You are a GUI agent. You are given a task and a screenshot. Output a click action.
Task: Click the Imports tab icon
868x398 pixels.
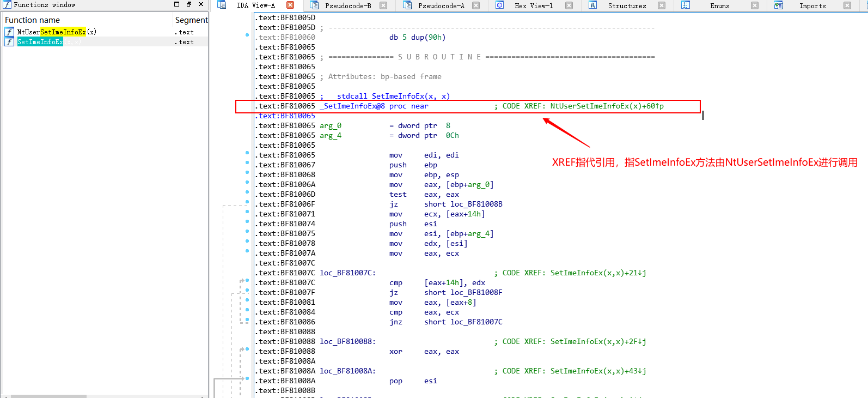pyautogui.click(x=779, y=5)
